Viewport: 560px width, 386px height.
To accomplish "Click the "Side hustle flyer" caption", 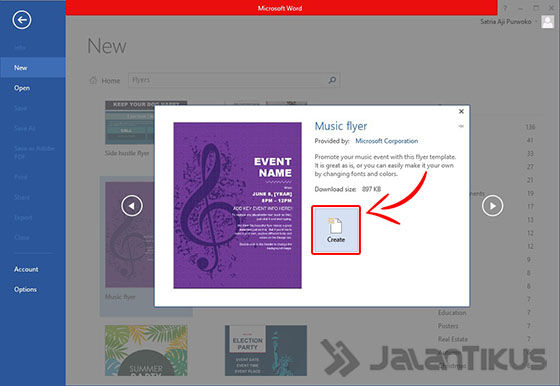I will (127, 154).
